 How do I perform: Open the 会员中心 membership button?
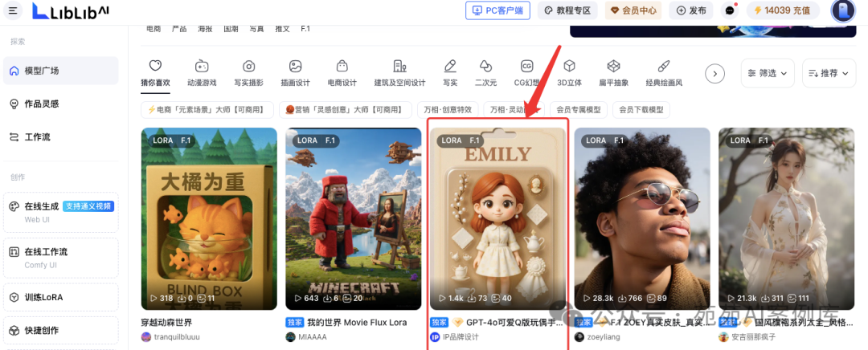click(x=633, y=10)
